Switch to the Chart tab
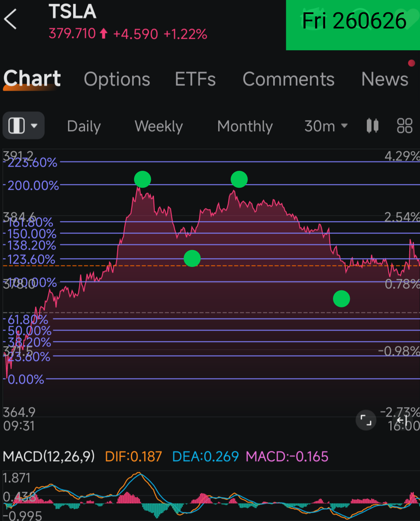Image resolution: width=420 pixels, height=521 pixels. coord(32,78)
